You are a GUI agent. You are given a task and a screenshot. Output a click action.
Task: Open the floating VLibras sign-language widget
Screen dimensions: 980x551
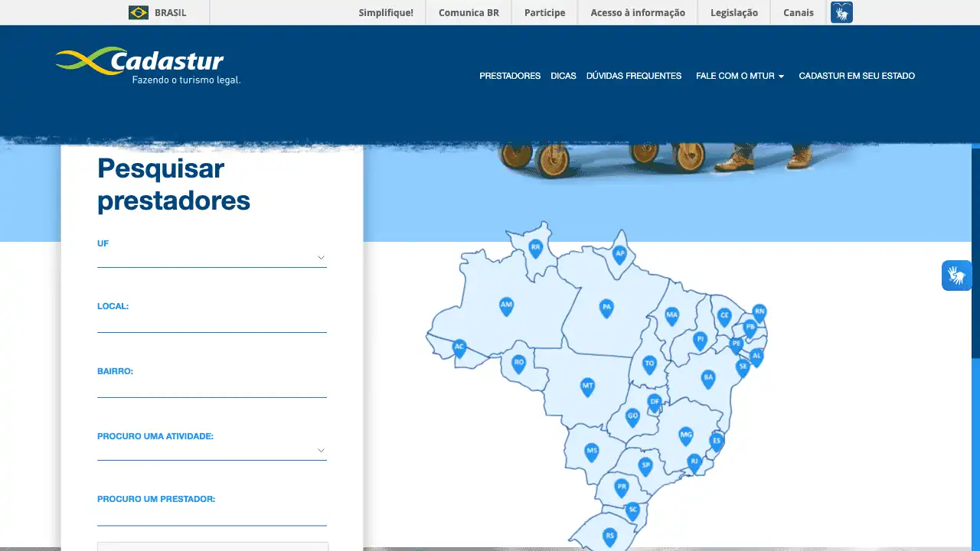[956, 275]
